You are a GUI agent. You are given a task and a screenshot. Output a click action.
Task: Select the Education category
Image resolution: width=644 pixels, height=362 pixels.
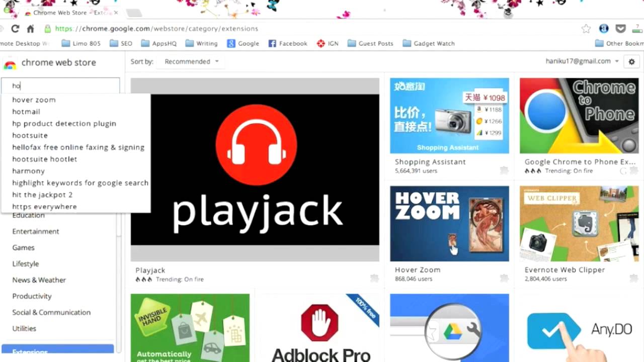point(29,215)
